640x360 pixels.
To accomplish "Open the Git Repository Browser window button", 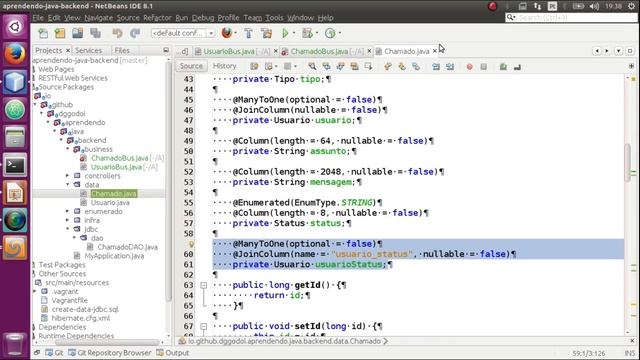I will (x=110, y=353).
